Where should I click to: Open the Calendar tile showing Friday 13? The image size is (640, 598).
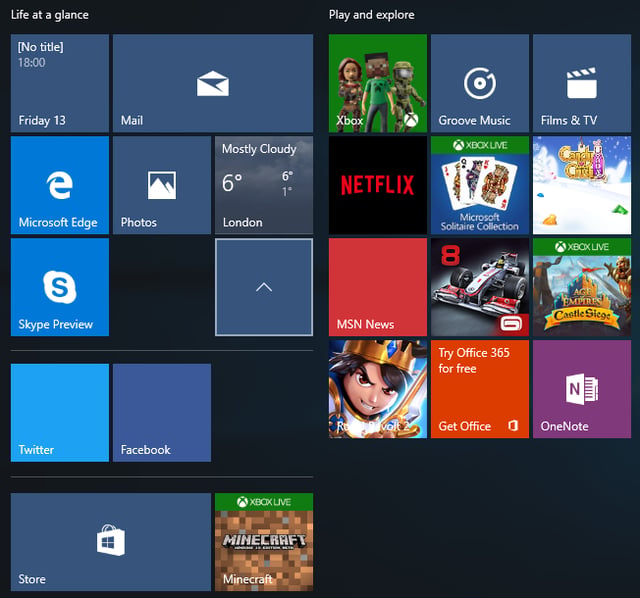pos(60,83)
